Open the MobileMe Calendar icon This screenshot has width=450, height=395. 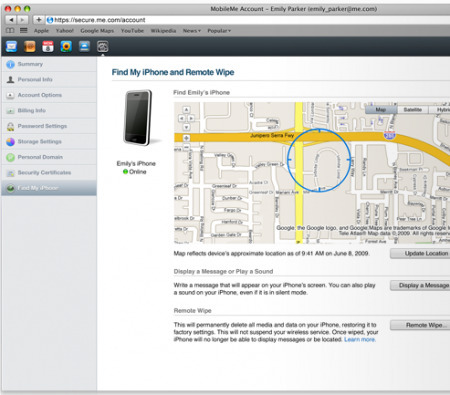48,46
